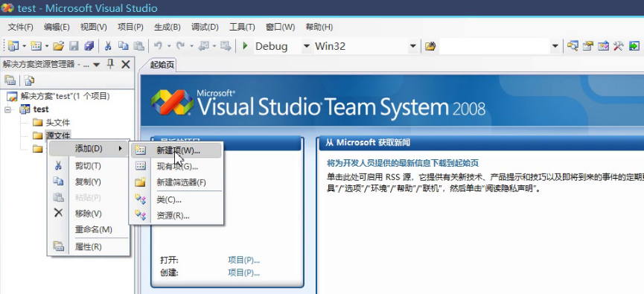644x294 pixels.
Task: Open the 帮助(H) menu
Action: (319, 27)
